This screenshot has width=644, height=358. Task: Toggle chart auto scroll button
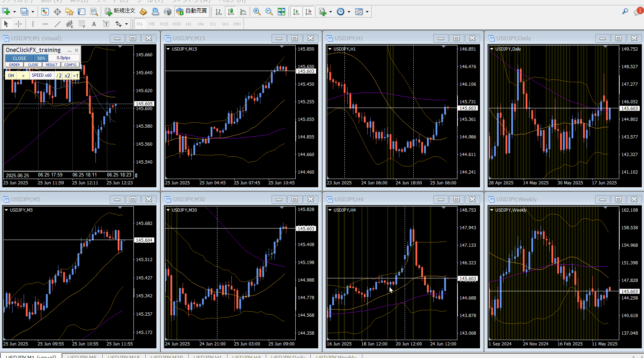click(296, 12)
